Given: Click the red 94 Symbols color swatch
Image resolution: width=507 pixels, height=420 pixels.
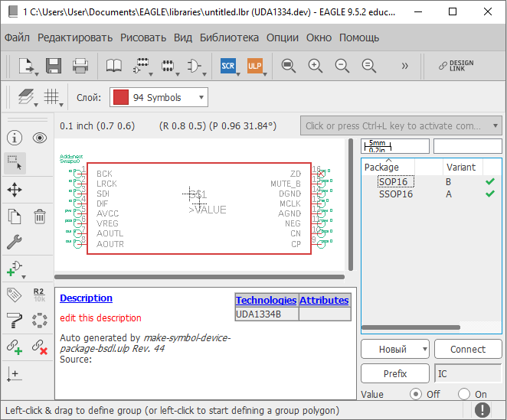Looking at the screenshot, I should (121, 97).
